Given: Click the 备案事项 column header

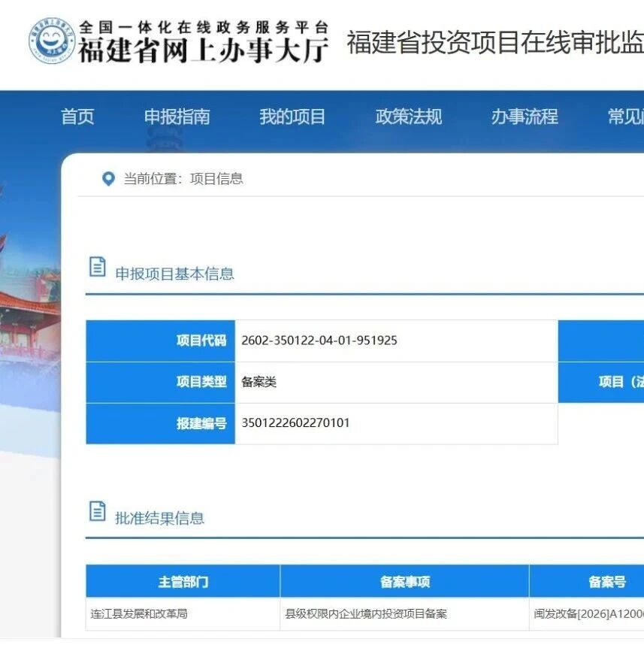Looking at the screenshot, I should 404,581.
